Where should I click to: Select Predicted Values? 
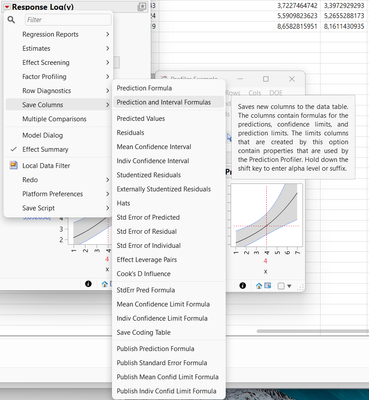point(169,119)
